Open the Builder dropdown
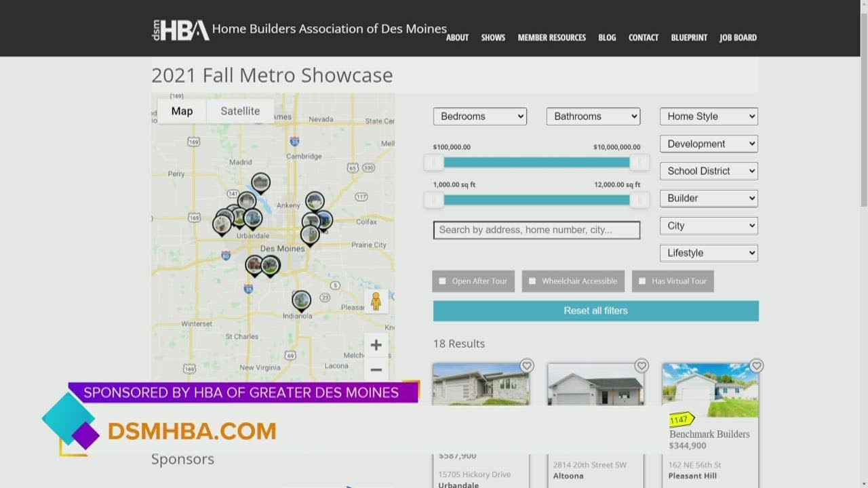Viewport: 868px width, 488px height. (x=709, y=198)
